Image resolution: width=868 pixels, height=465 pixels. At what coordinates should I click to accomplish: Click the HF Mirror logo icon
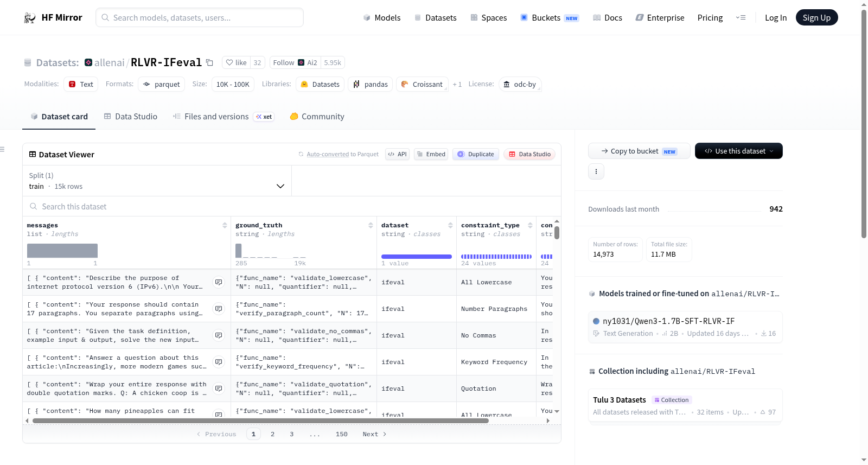30,18
